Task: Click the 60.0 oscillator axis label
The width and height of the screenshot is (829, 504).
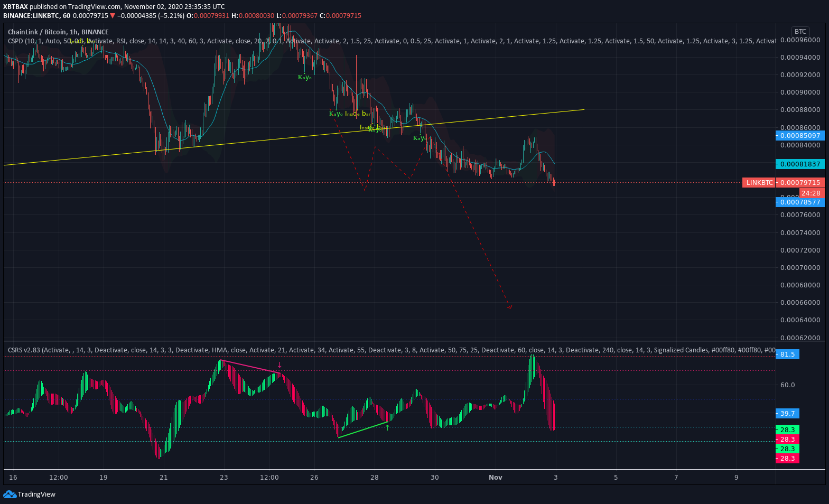Action: point(788,385)
